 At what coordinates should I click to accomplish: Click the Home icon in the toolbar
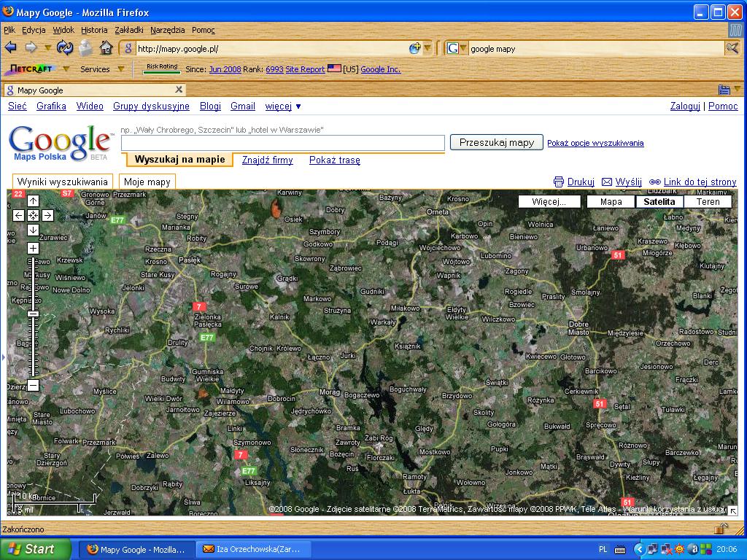[x=106, y=48]
